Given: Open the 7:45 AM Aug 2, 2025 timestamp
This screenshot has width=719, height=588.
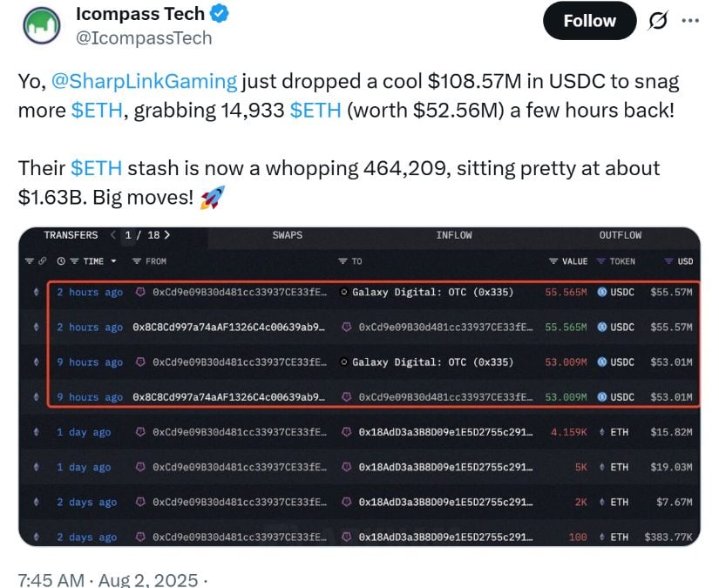Looking at the screenshot, I should [x=108, y=580].
